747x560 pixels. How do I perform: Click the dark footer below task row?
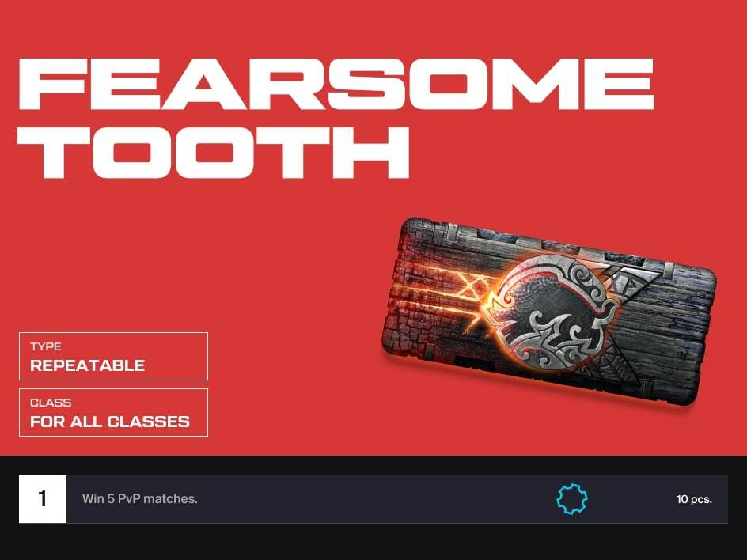point(373,543)
